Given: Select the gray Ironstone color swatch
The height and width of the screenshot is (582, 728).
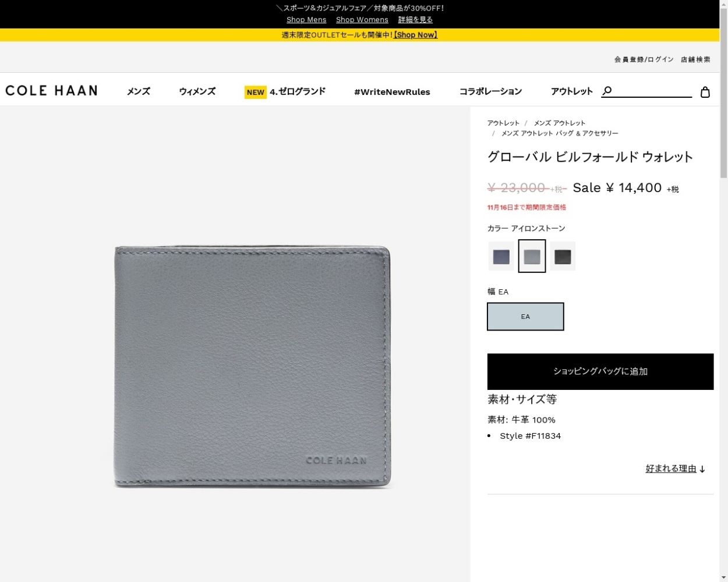Looking at the screenshot, I should point(532,256).
